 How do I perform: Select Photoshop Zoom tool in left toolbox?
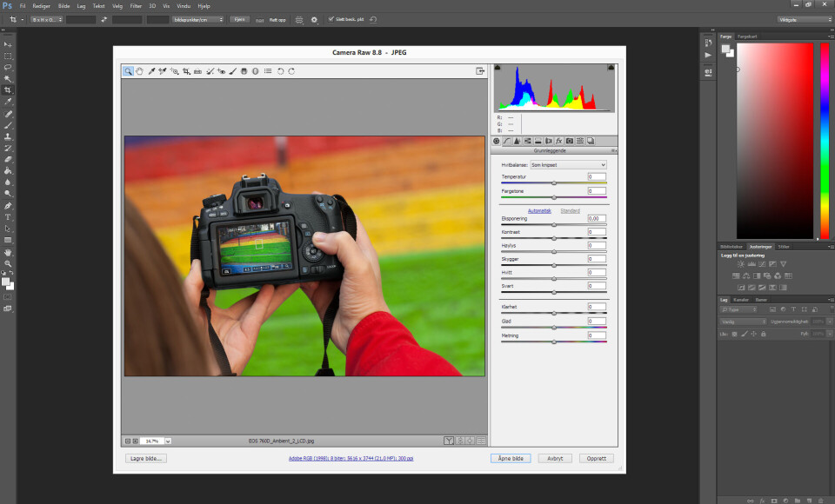click(8, 263)
